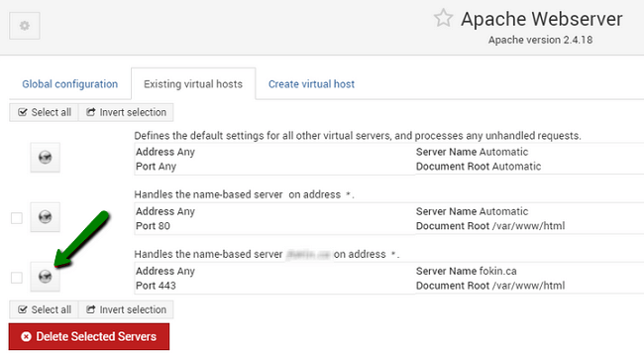The height and width of the screenshot is (359, 644).
Task: Open the module configuration gear icon
Action: click(x=25, y=26)
